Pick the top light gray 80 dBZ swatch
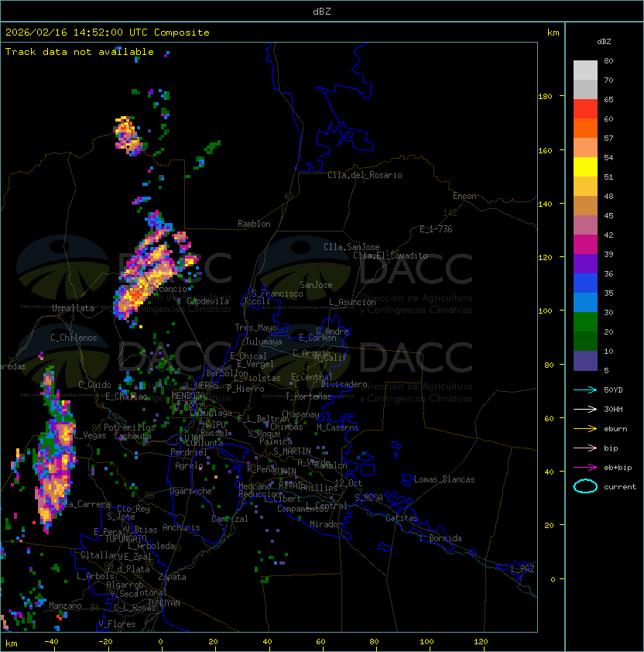 click(585, 70)
